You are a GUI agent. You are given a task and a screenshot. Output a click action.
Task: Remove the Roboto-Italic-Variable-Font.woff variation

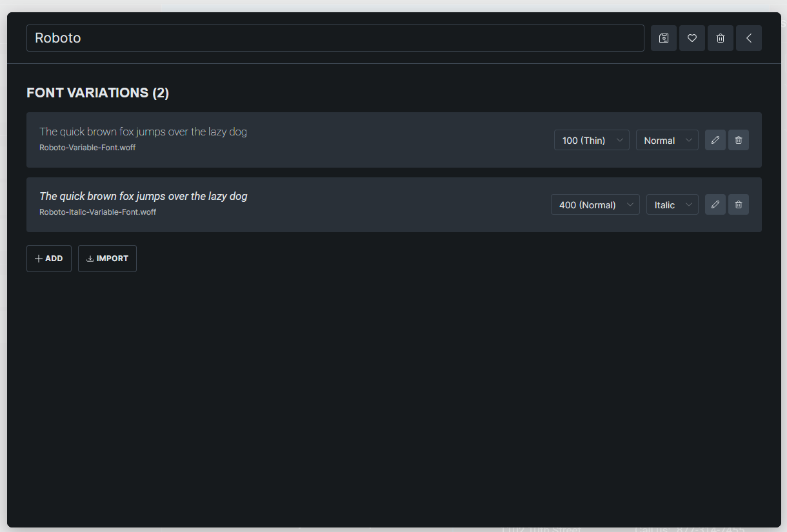point(739,204)
